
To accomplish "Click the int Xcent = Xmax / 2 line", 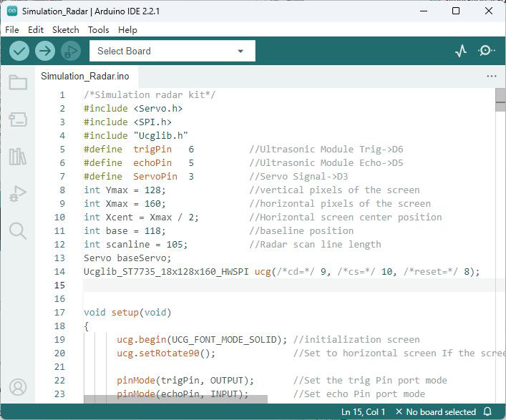I will [x=141, y=217].
